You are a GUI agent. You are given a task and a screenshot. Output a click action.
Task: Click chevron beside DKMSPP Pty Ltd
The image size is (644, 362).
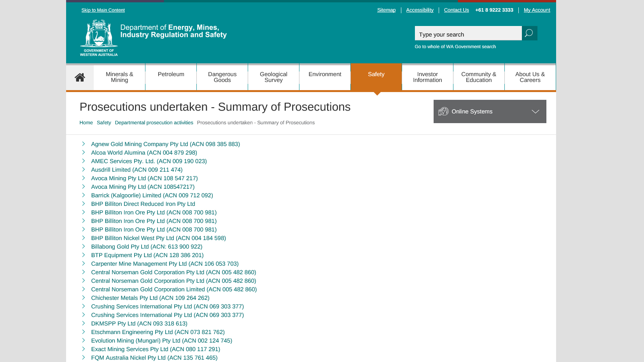pyautogui.click(x=83, y=323)
